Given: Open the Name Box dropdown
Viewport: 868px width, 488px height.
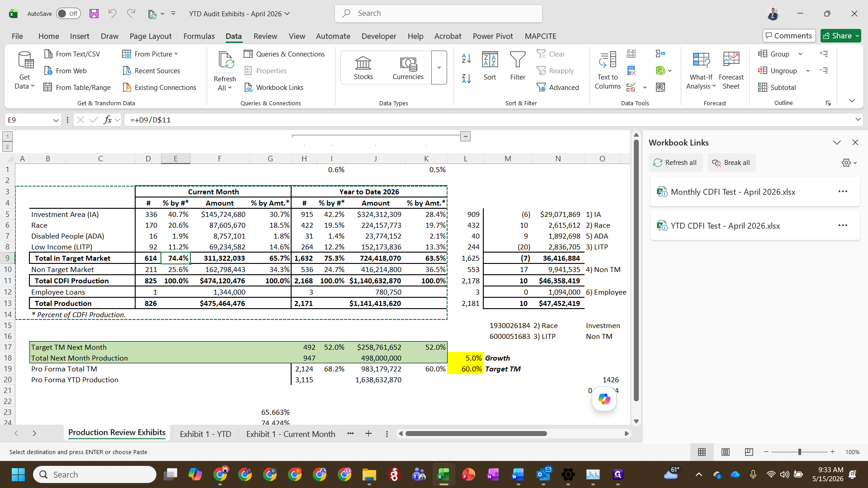Looking at the screenshot, I should 56,120.
